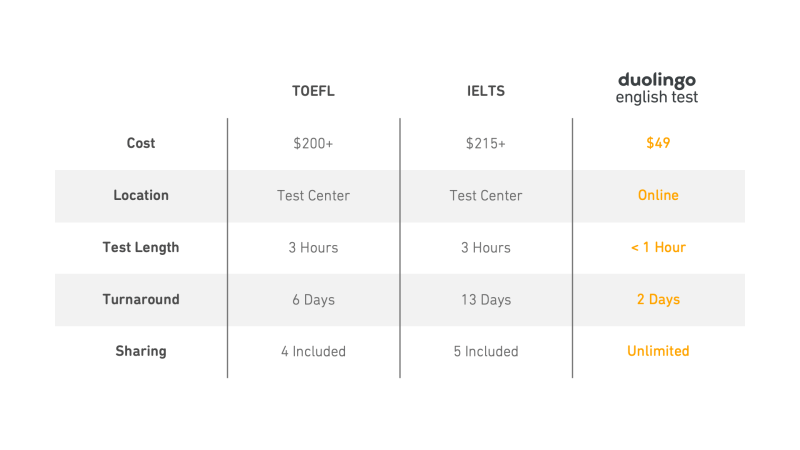Click the TOEFL 6 Days cell
This screenshot has height=450, width=800.
(x=313, y=300)
